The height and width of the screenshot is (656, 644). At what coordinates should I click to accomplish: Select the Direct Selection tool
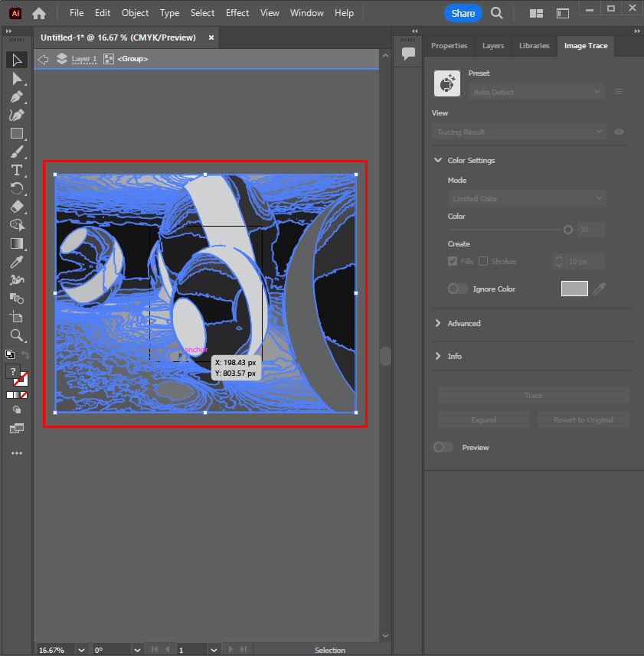pos(17,79)
